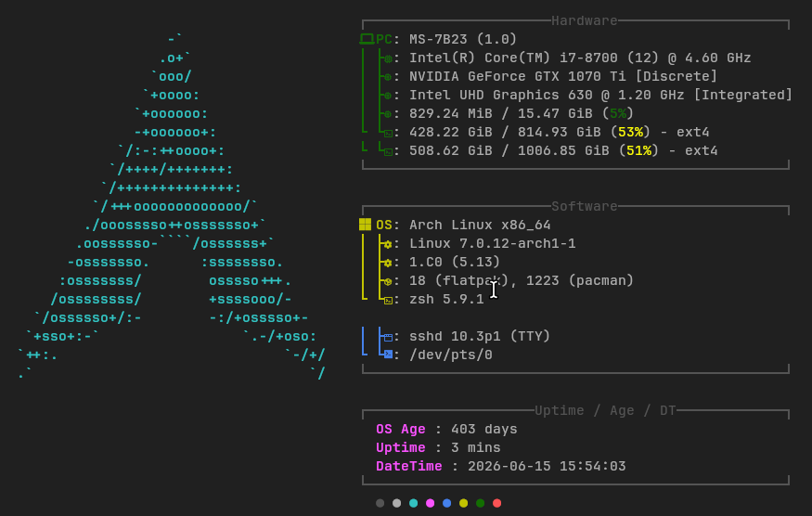
Task: Click the cyan color dot
Action: [413, 503]
